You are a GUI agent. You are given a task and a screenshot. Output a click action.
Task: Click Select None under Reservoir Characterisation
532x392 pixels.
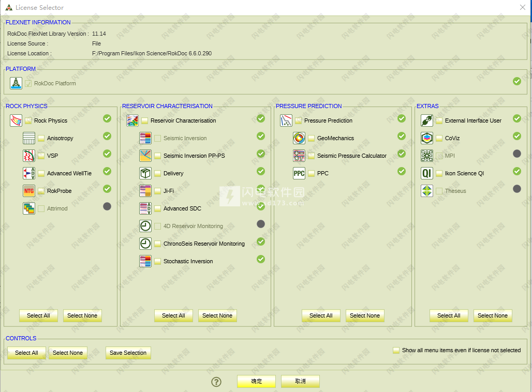pos(217,315)
